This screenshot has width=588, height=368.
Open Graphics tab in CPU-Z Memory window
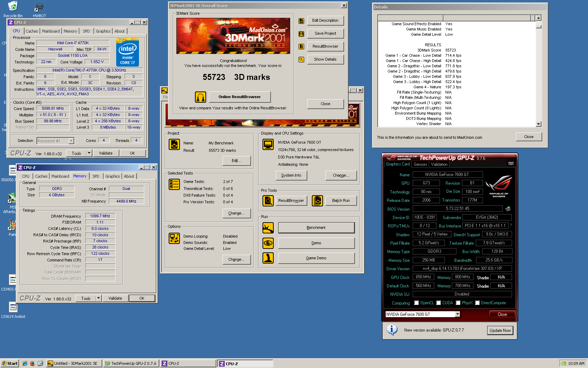[112, 176]
